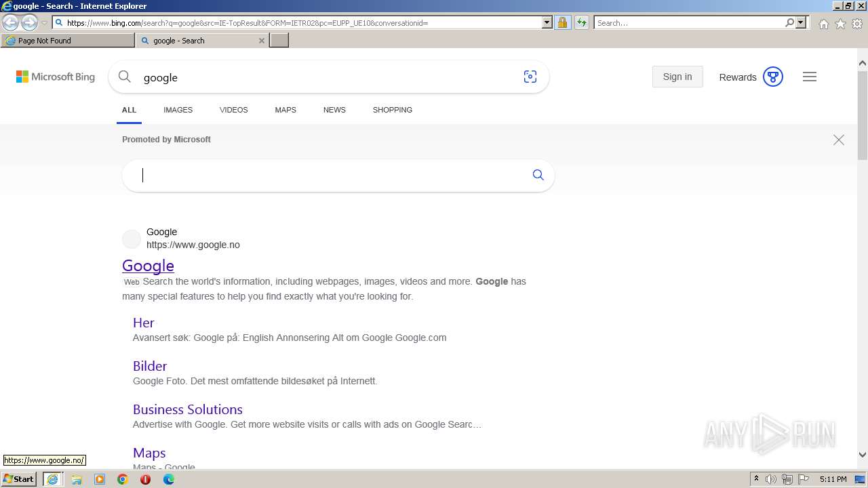This screenshot has height=488, width=868.
Task: Switch to the MAPS tab
Action: pyautogui.click(x=285, y=110)
